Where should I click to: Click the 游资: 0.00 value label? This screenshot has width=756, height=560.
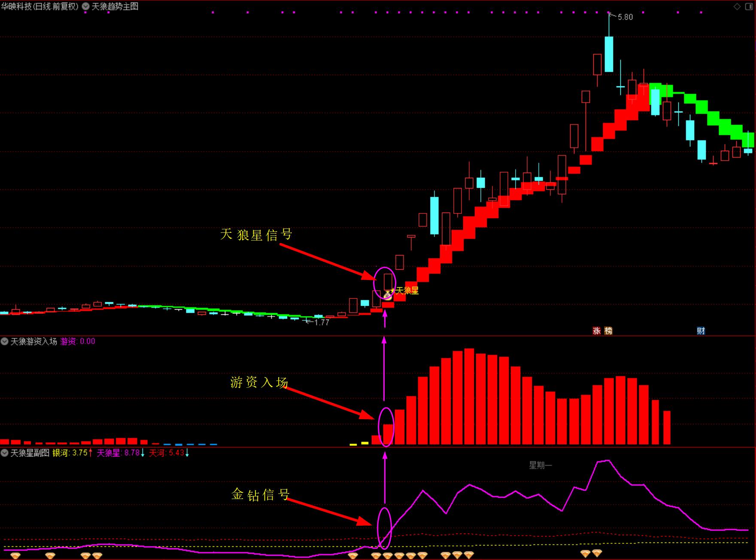coord(78,341)
